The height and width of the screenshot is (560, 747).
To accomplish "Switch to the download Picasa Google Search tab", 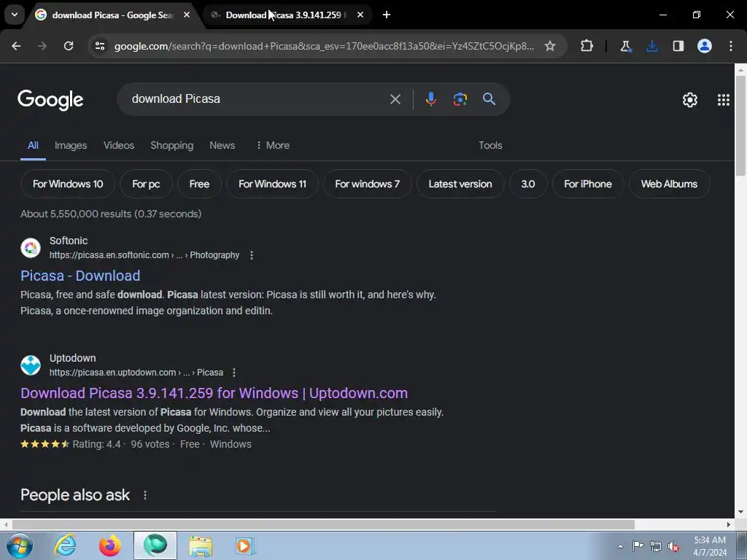I will point(112,15).
